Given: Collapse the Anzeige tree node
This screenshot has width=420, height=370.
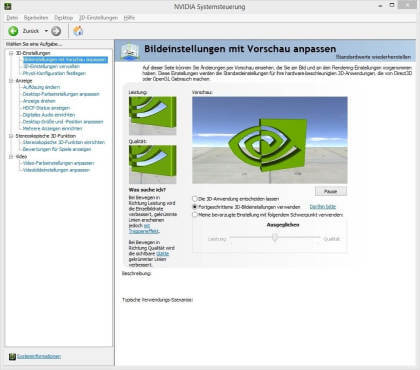Looking at the screenshot, I should (11, 81).
